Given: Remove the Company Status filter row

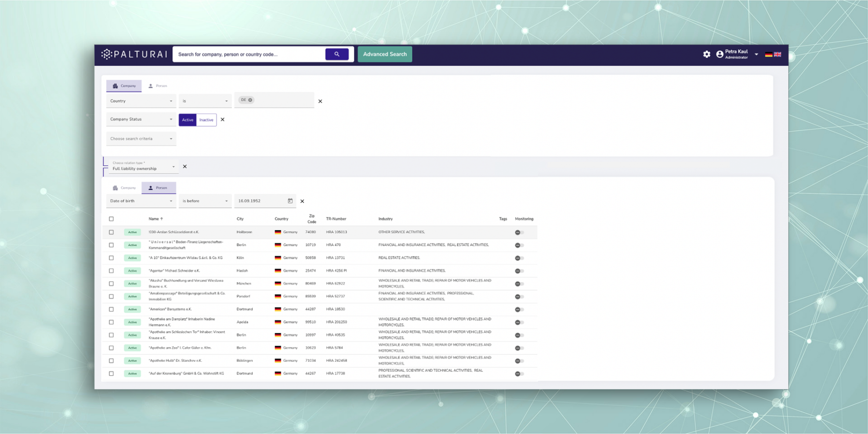Looking at the screenshot, I should (222, 120).
